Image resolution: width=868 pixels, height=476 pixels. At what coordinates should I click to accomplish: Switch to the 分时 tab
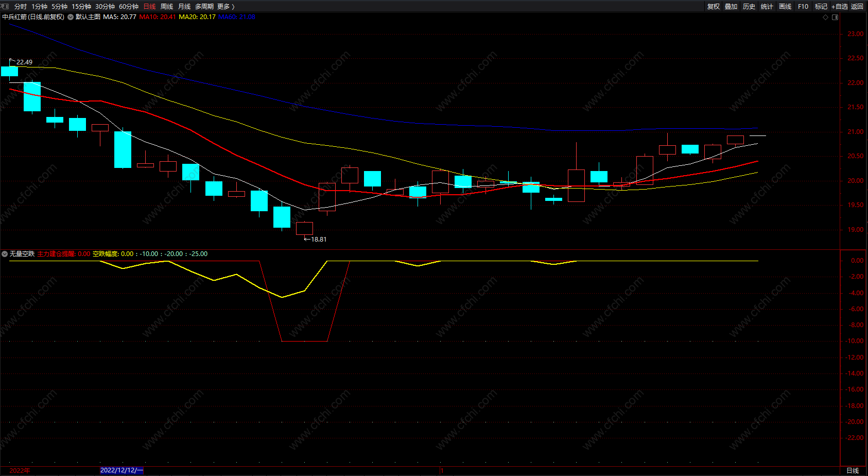(x=21, y=7)
